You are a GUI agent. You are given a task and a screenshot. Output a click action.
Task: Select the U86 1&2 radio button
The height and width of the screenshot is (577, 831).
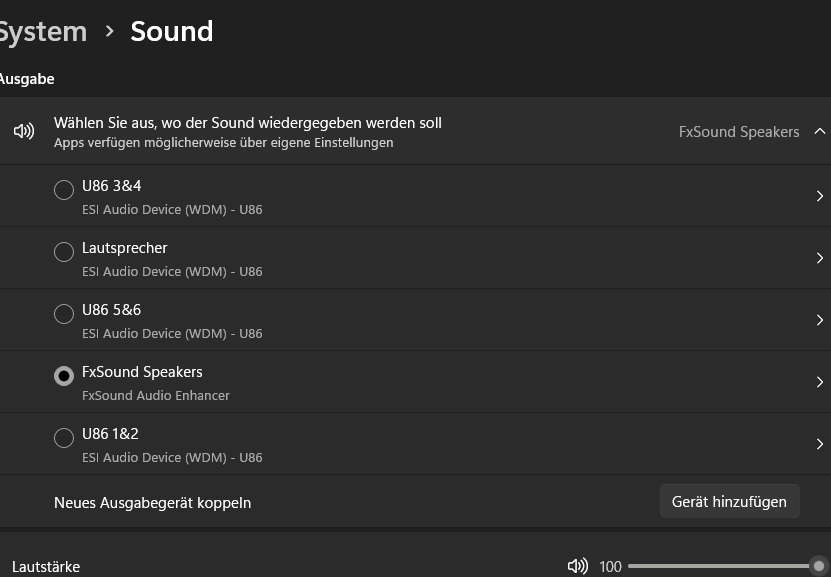click(x=64, y=438)
